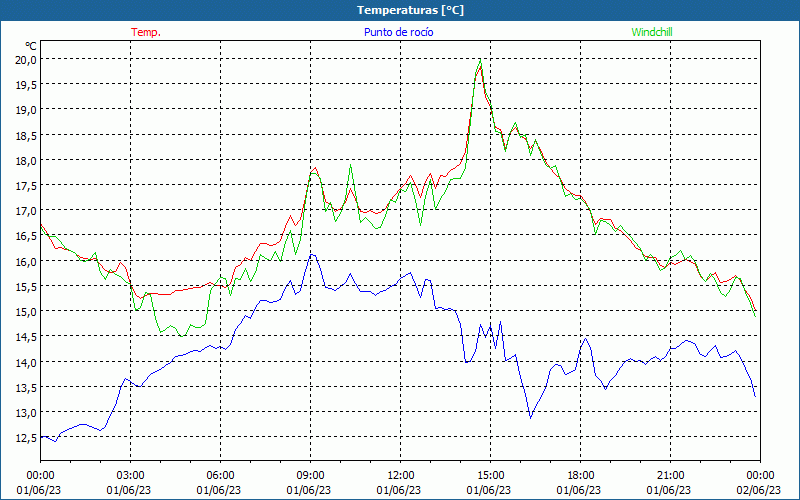This screenshot has width=800, height=500.
Task: Click the 14,0 y-axis value
Action: 26,362
